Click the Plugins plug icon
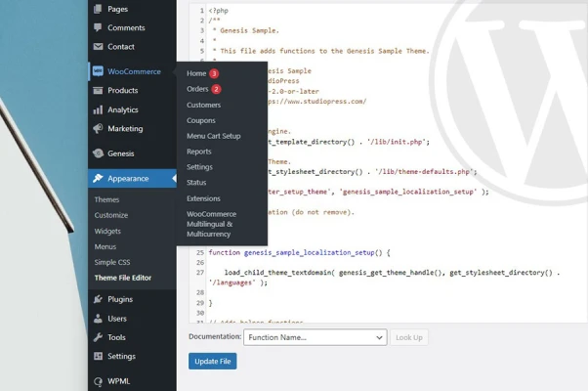The height and width of the screenshot is (391, 588). point(98,299)
